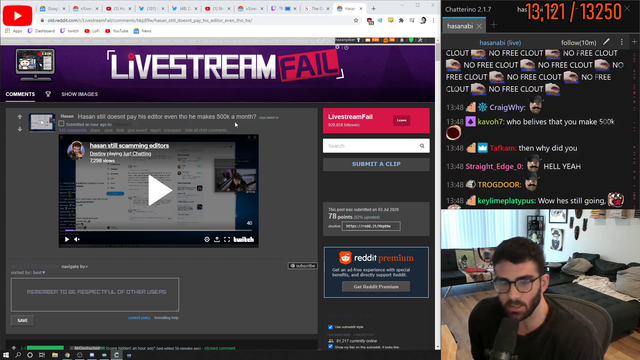Viewport: 640px width, 360px height.
Task: Open Chrome from taskbar
Action: (x=67, y=355)
